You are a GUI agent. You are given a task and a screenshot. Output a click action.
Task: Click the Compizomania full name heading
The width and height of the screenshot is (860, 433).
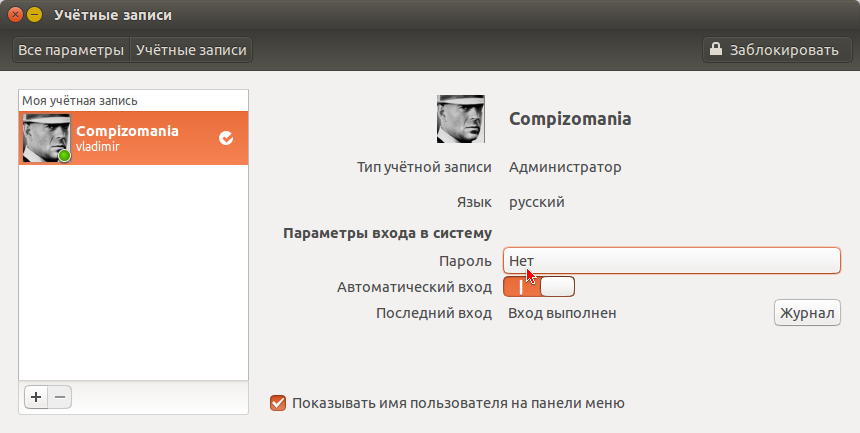pyautogui.click(x=570, y=119)
